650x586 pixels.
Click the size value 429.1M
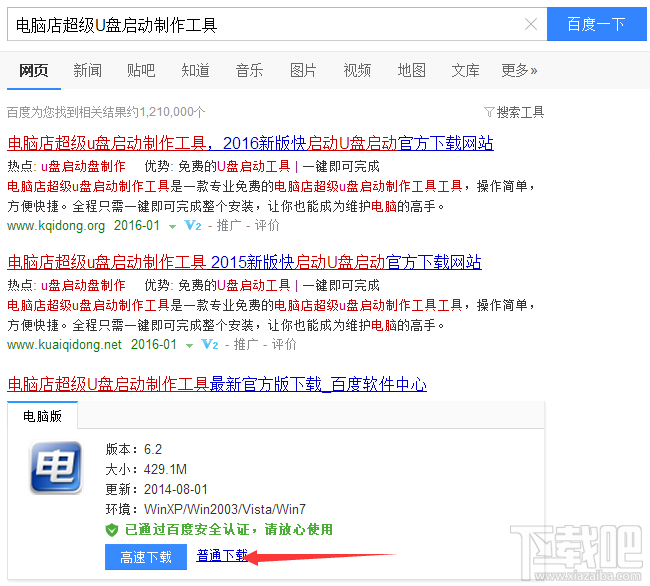pos(165,469)
